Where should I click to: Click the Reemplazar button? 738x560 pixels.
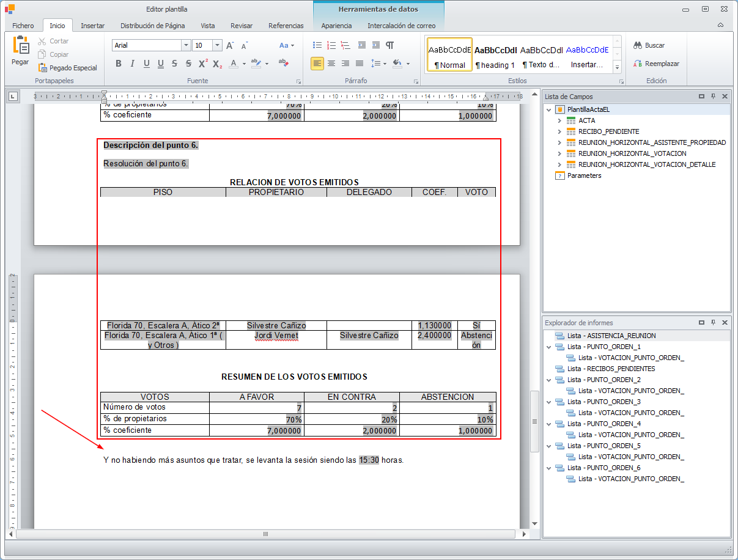point(656,64)
